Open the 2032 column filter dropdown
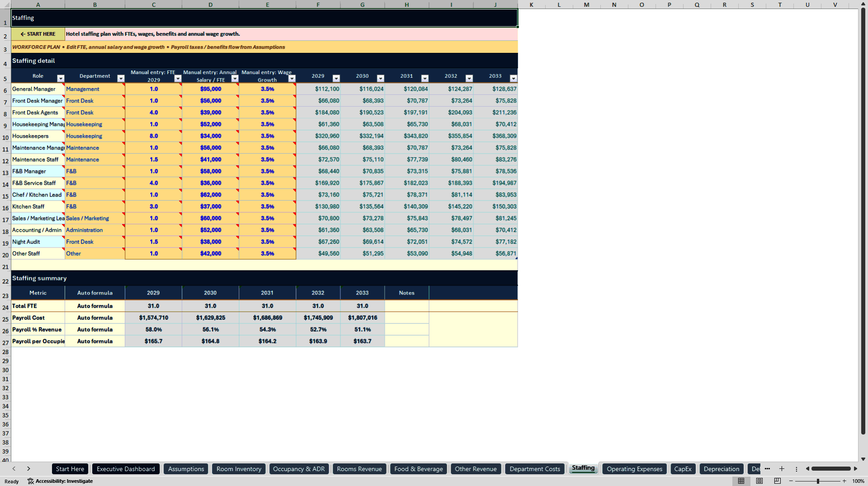Image resolution: width=868 pixels, height=486 pixels. (x=469, y=79)
